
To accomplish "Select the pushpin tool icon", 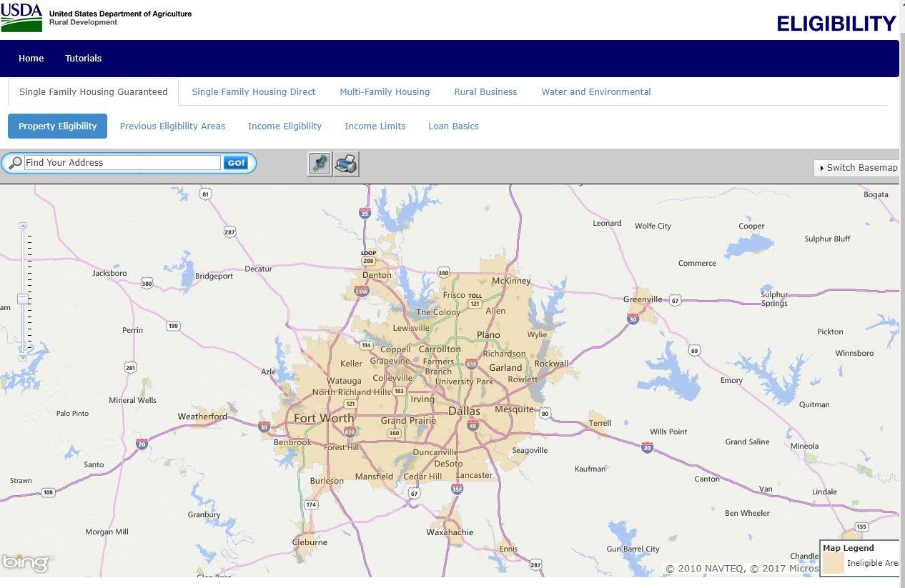I will coord(320,164).
